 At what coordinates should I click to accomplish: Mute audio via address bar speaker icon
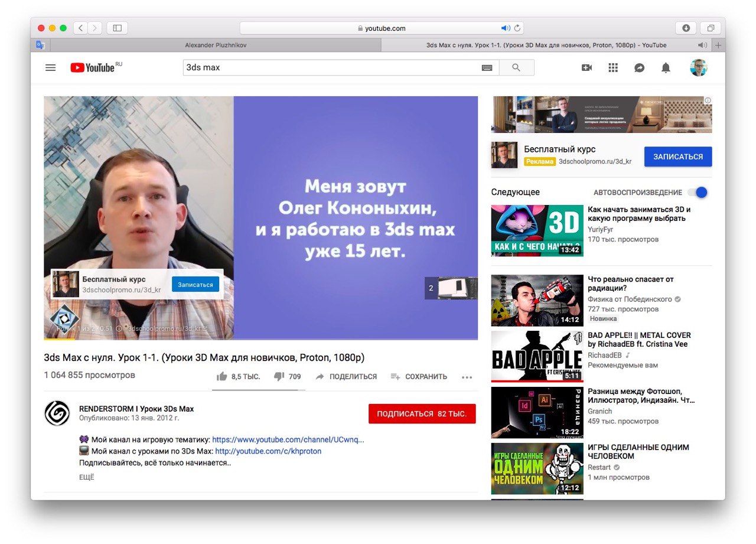coord(506,28)
